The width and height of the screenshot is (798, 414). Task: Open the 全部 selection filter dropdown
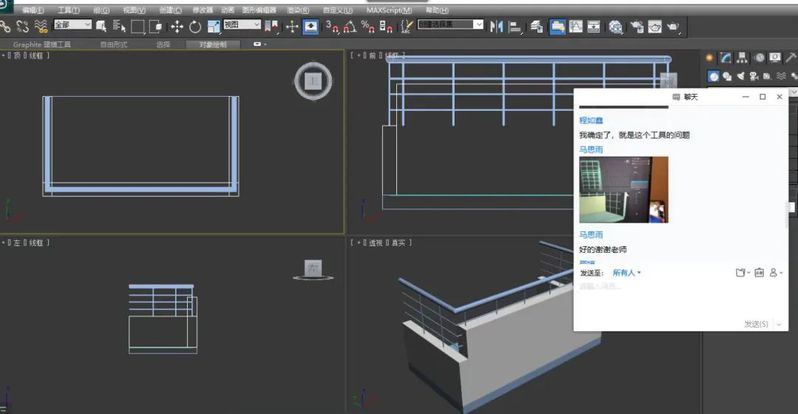(x=72, y=24)
